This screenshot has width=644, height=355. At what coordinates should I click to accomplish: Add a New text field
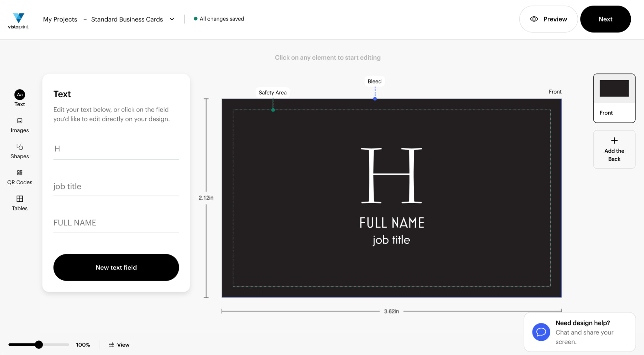point(116,267)
